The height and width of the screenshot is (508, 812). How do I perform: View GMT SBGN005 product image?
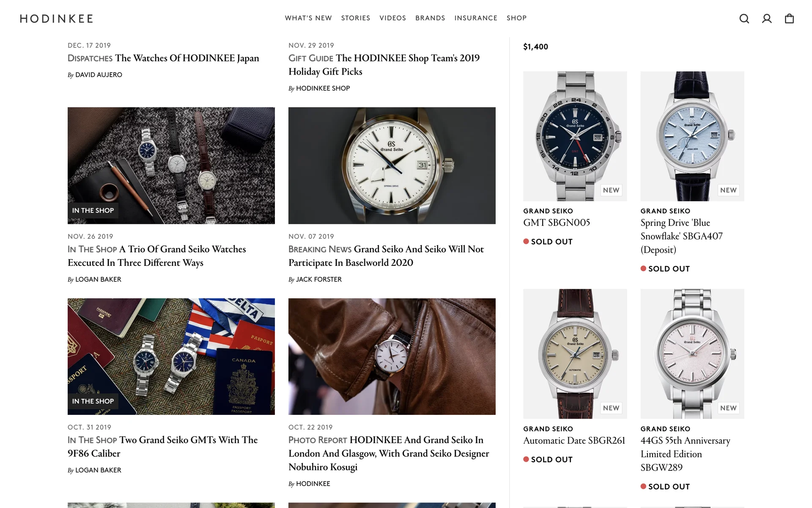575,136
